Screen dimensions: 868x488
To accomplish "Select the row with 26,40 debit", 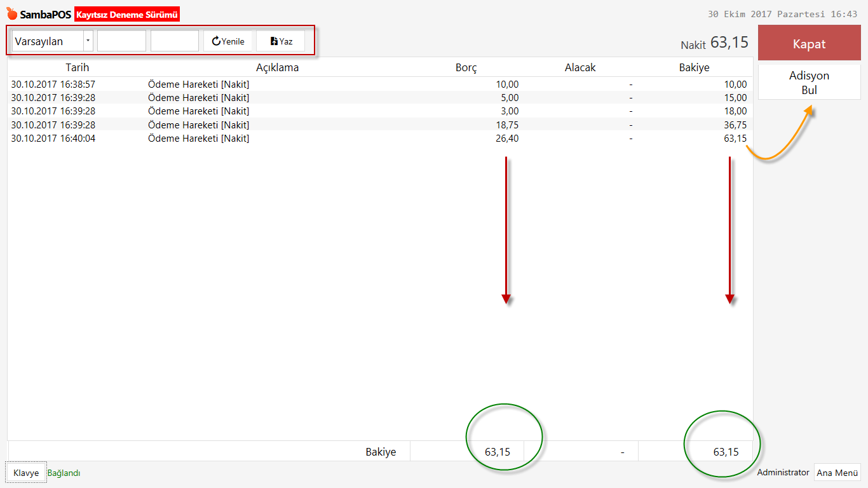I will click(x=254, y=139).
